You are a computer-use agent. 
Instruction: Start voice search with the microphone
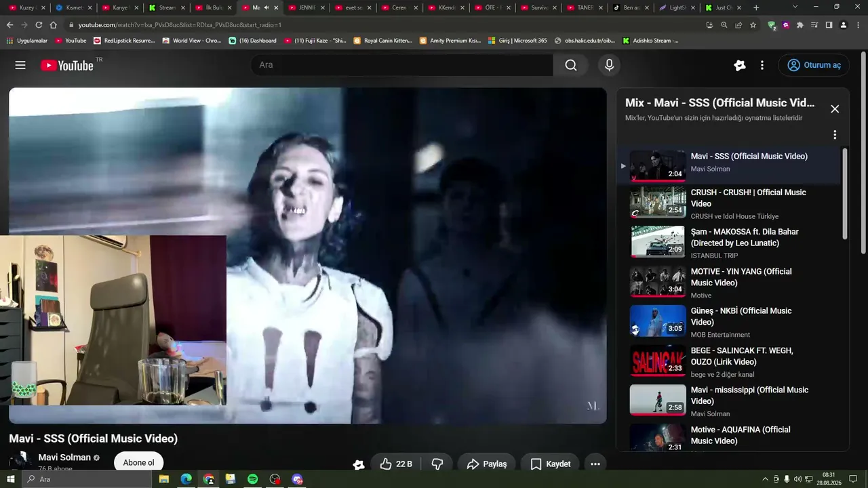[609, 65]
